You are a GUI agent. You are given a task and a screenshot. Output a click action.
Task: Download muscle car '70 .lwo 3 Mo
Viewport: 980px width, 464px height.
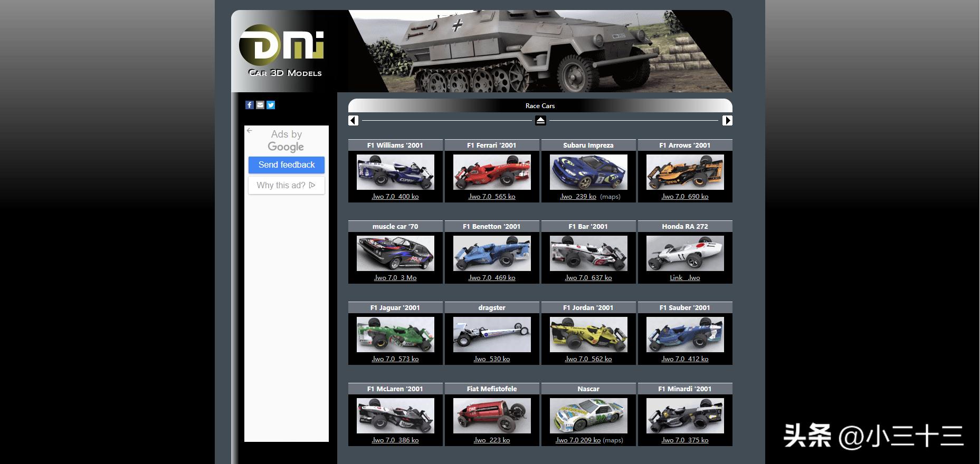[x=395, y=278]
